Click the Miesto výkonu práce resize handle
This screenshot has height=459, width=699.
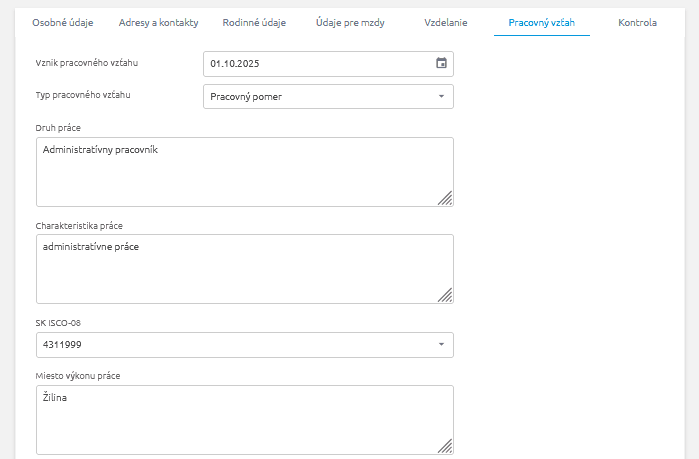click(445, 446)
